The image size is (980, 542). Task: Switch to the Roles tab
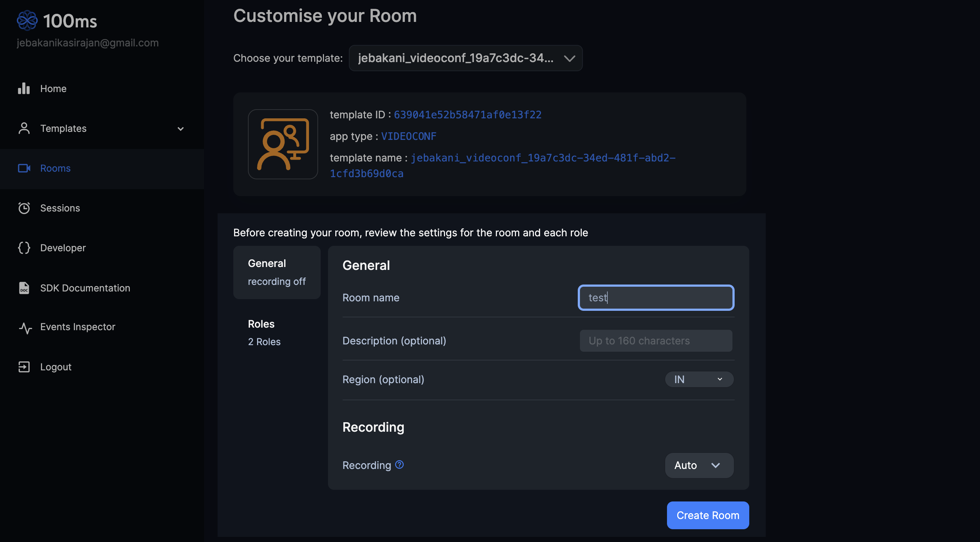(x=276, y=333)
